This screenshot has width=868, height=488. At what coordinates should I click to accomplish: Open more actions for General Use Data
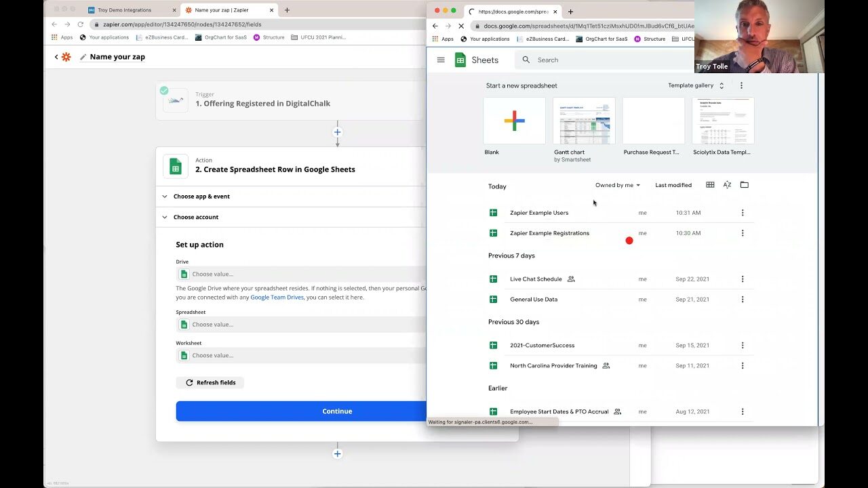tap(743, 300)
